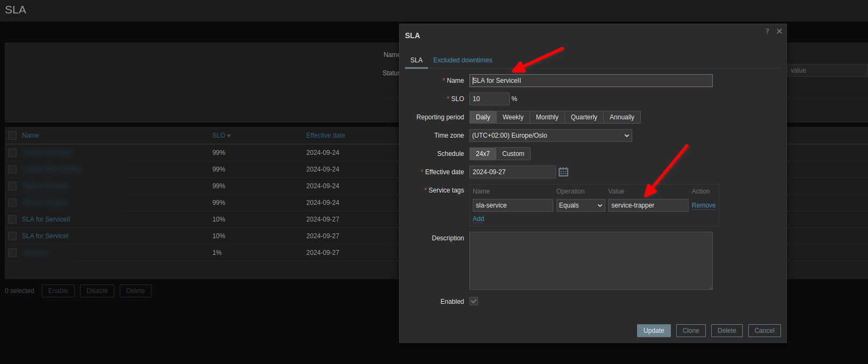868x364 pixels.
Task: Tick the select-all checkbox in table header
Action: coord(12,135)
